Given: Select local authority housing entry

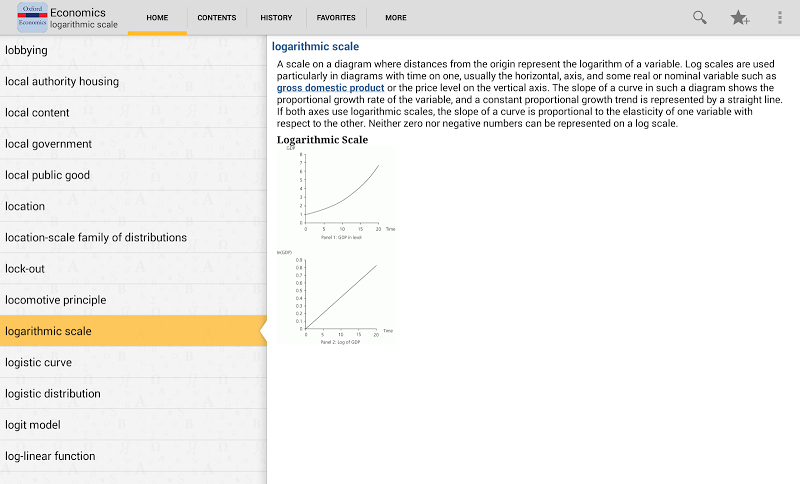Looking at the screenshot, I should click(x=62, y=81).
